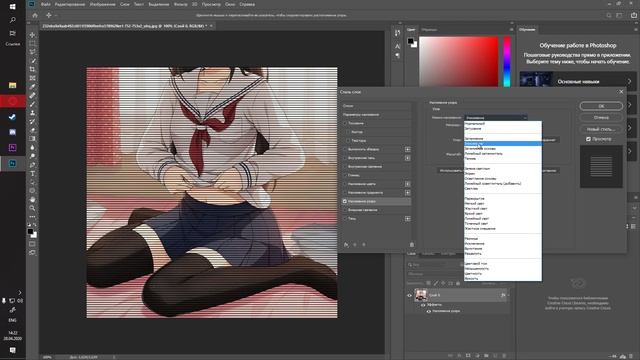Select the Rectangular Marquee tool
Viewport: 640px width, 360px height.
coord(32,43)
